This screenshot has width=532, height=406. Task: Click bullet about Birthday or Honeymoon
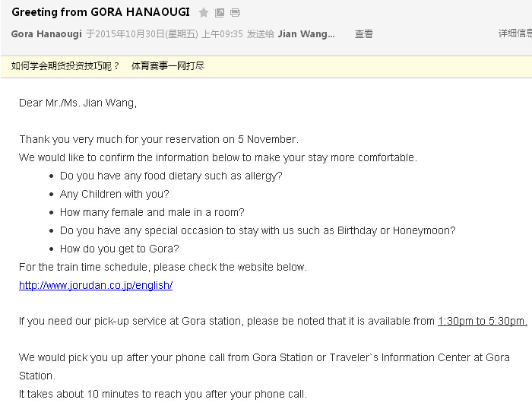258,230
